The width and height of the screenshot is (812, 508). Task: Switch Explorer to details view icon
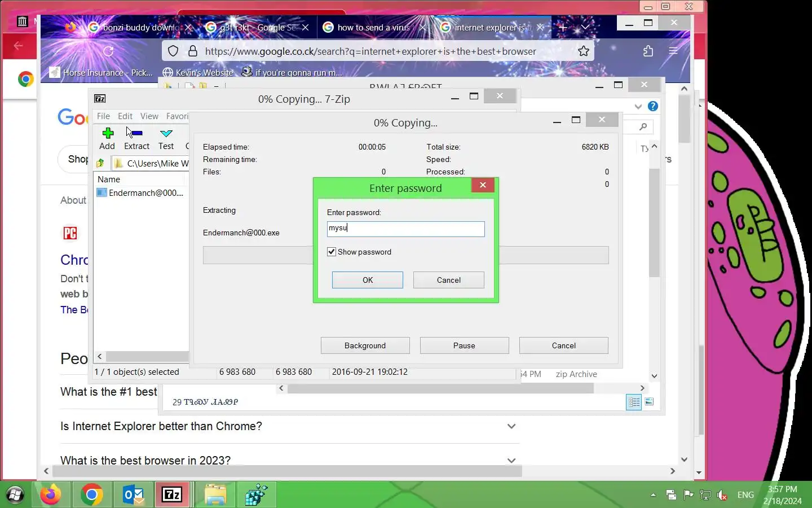pos(634,402)
